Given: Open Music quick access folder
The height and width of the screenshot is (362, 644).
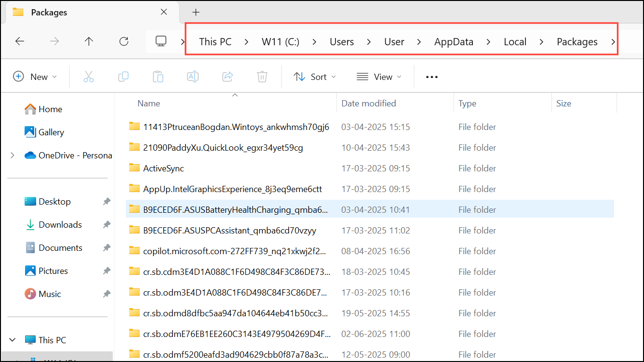Looking at the screenshot, I should pyautogui.click(x=43, y=294).
